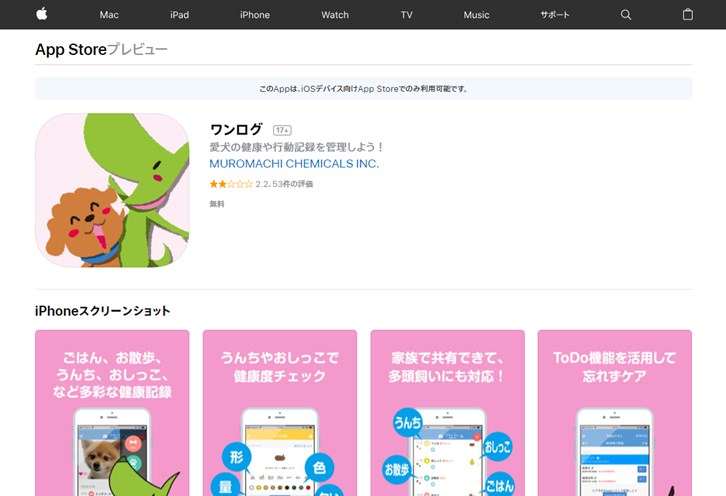Viewport: 726px width, 496px height.
Task: Open screenshot うんちやおしっこで健康度チェック
Action: pos(280,413)
